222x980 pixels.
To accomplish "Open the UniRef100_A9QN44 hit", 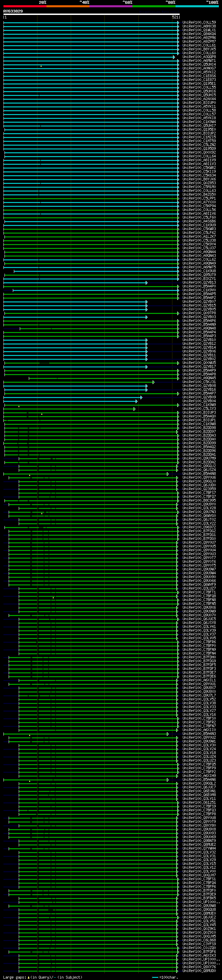I will tap(199, 252).
